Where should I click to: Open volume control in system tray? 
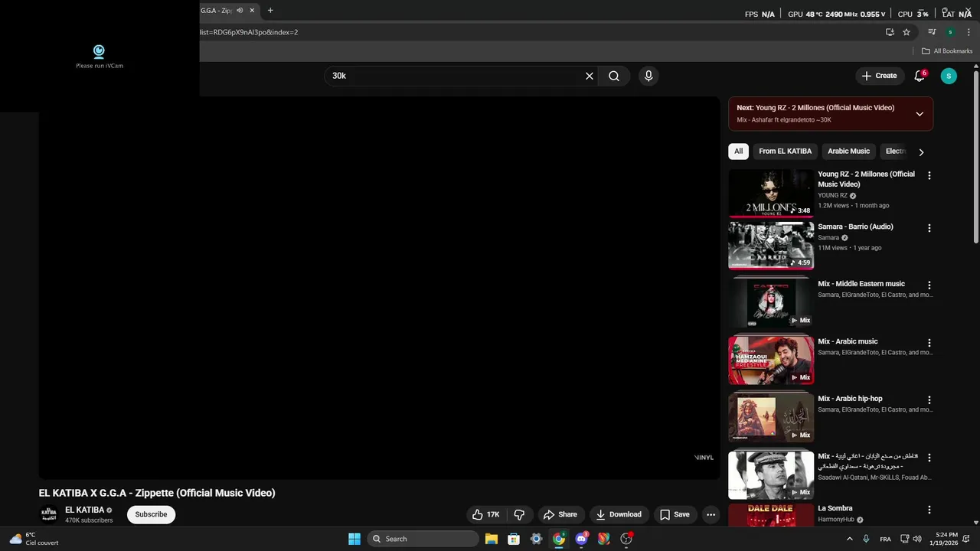(918, 539)
